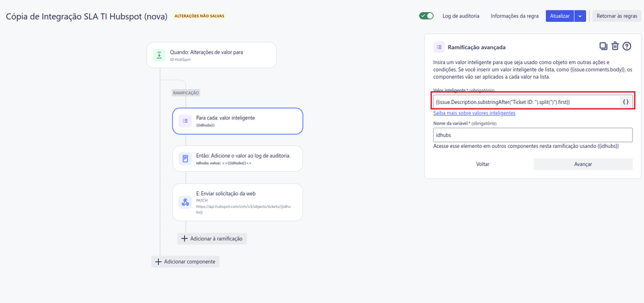
Task: Click Adicionar componente button
Action: coord(185,262)
